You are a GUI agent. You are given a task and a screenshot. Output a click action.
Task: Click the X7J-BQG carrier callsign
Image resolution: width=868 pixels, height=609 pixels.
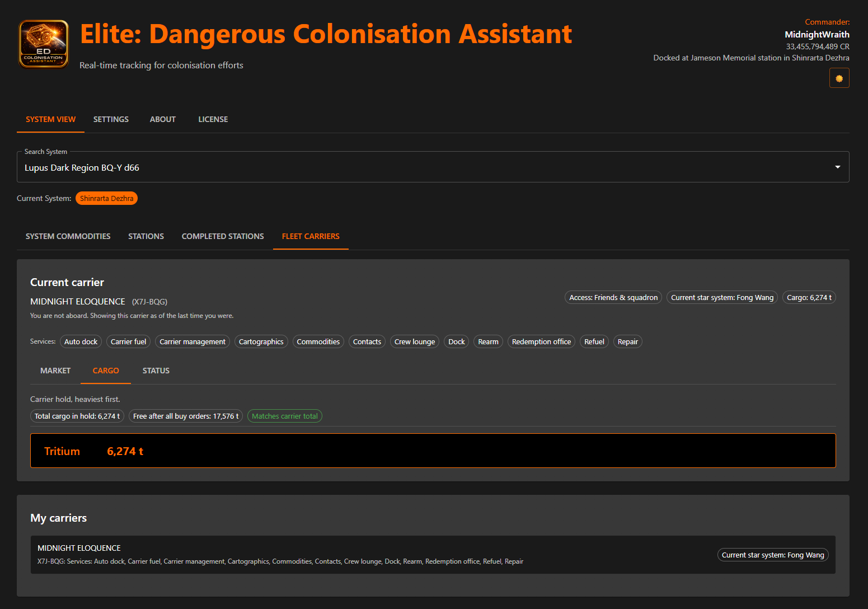coord(149,302)
